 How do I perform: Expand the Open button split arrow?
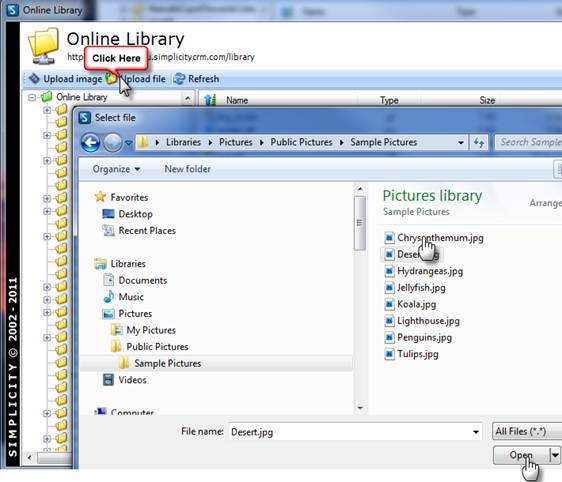point(555,455)
